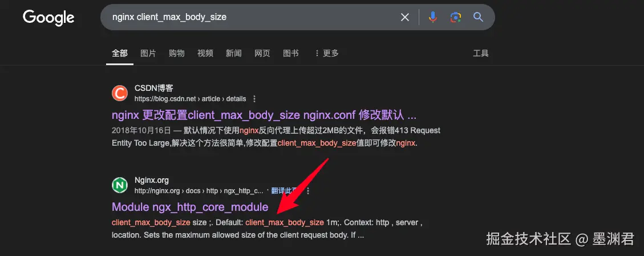Clear the search box with X
The height and width of the screenshot is (256, 644).
pyautogui.click(x=405, y=17)
